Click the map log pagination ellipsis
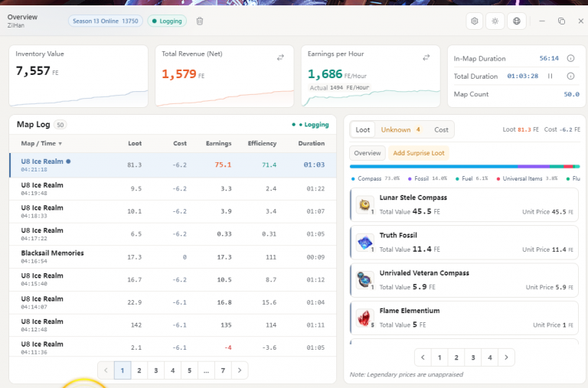 coord(206,370)
